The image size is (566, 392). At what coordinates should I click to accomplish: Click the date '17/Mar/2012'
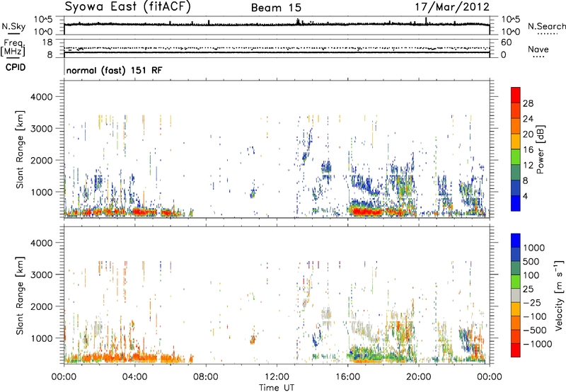click(452, 6)
